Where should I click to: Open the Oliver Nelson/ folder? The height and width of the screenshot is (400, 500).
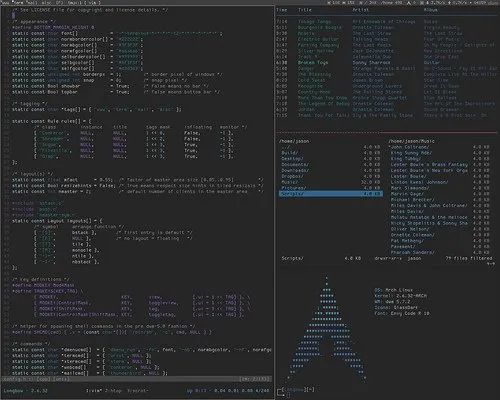[410, 229]
